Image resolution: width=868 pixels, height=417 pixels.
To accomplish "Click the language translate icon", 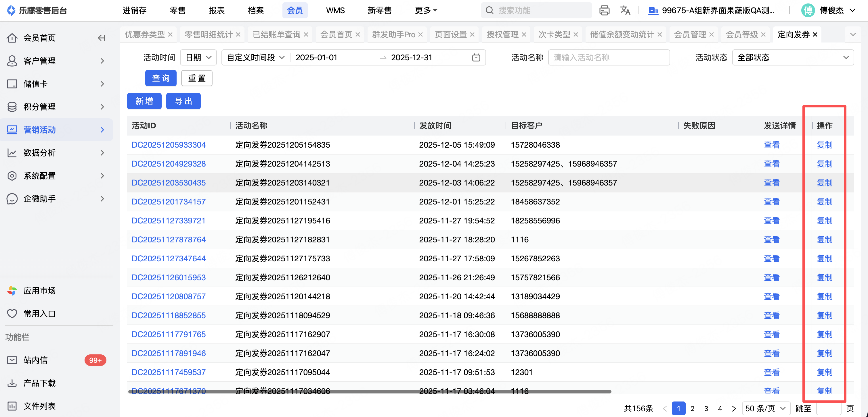I will (625, 10).
